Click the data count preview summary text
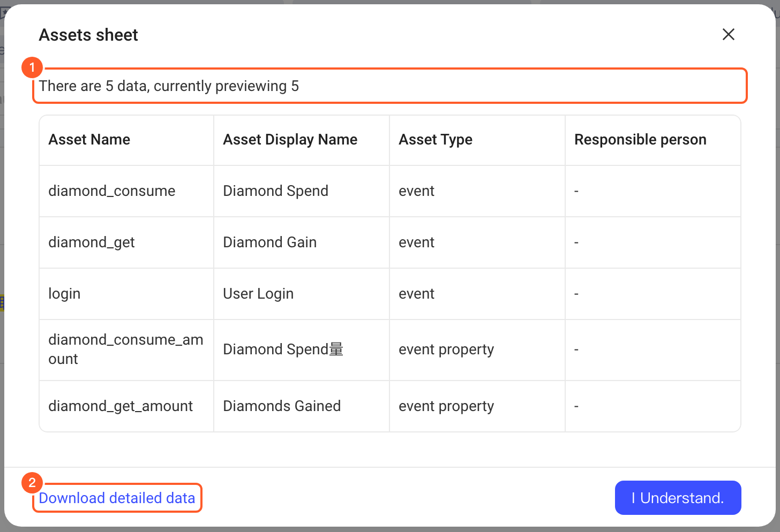The image size is (780, 532). click(169, 86)
